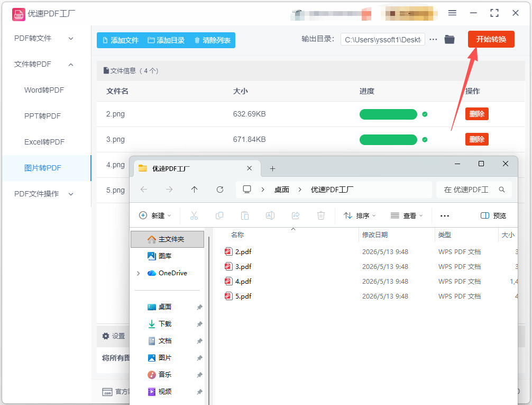
Task: Click chevron after 桌面 in address bar
Action: pyautogui.click(x=300, y=190)
